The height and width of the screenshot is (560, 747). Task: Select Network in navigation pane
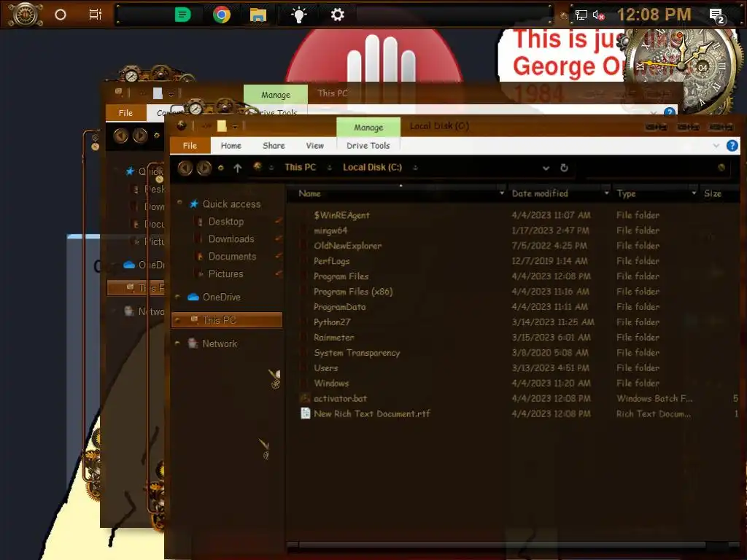pyautogui.click(x=220, y=343)
